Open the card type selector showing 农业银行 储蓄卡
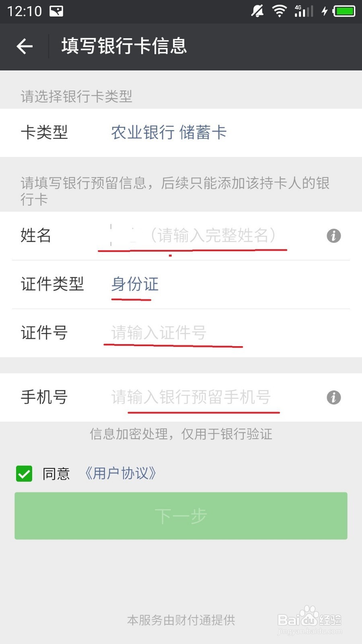The height and width of the screenshot is (644, 362). pyautogui.click(x=181, y=133)
